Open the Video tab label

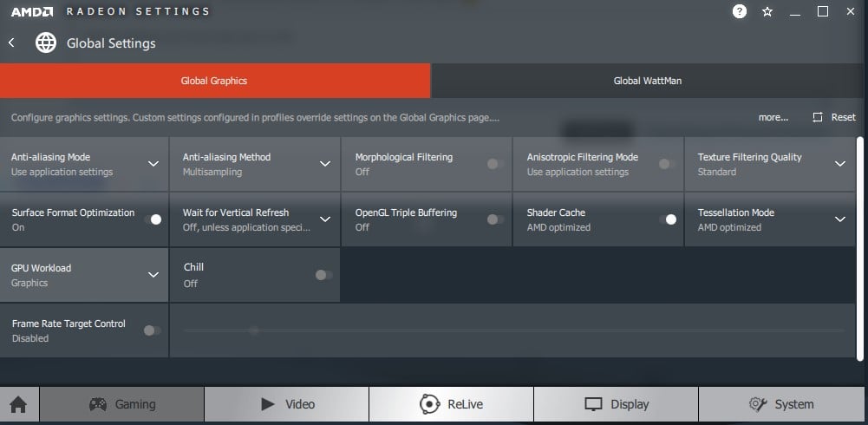click(x=300, y=404)
